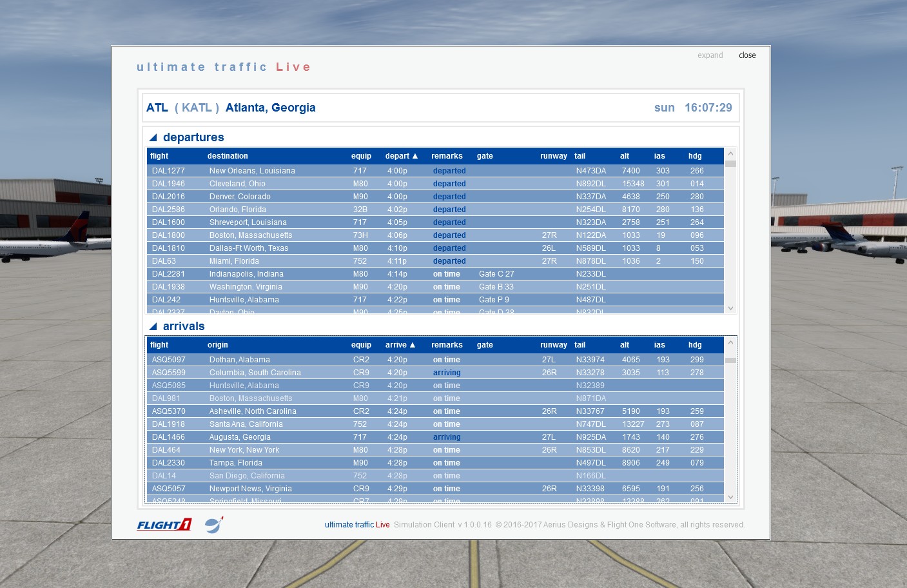Click Gate C 27 cell
This screenshot has width=907, height=588.
tap(496, 274)
